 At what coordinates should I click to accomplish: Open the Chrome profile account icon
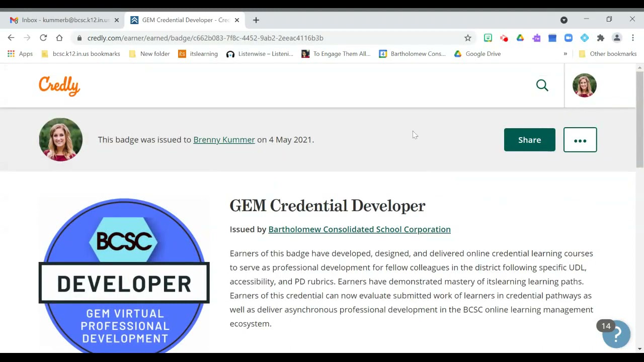click(x=617, y=38)
